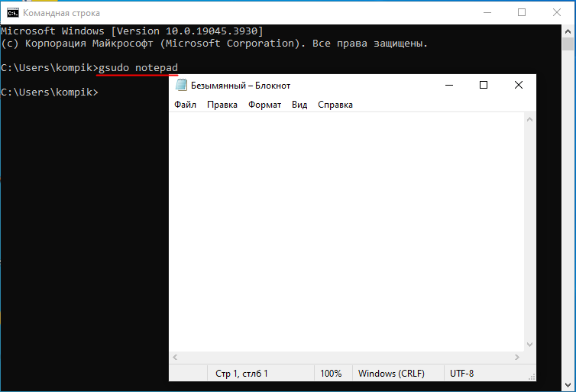This screenshot has width=576, height=392.
Task: Click Notepad vertical scrollbar down arrow
Action: [529, 345]
